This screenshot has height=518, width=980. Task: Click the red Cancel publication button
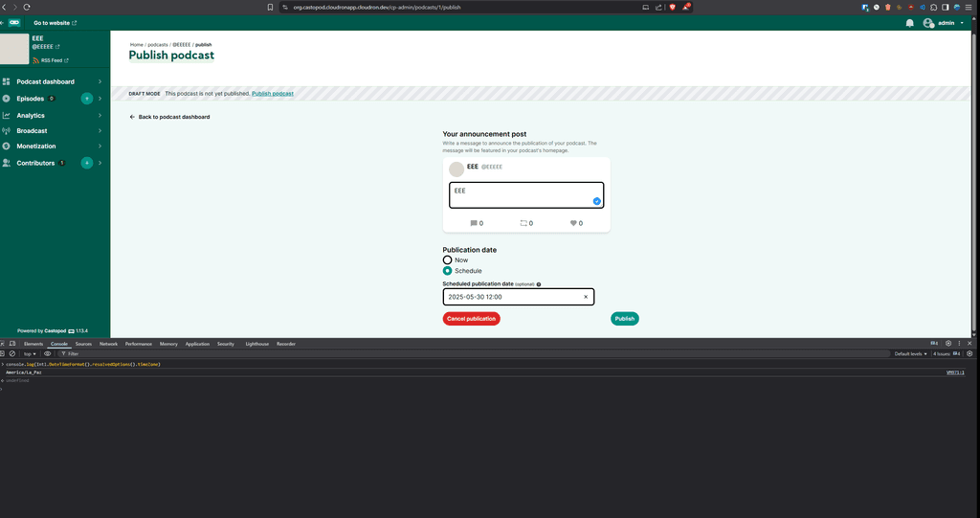pos(471,319)
